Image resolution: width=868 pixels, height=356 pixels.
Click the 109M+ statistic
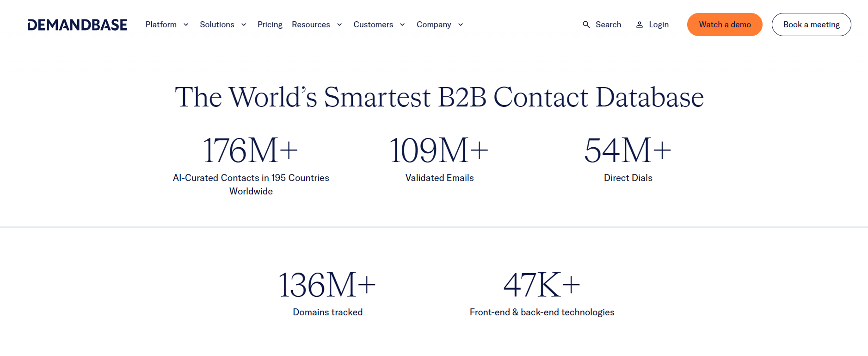tap(439, 150)
